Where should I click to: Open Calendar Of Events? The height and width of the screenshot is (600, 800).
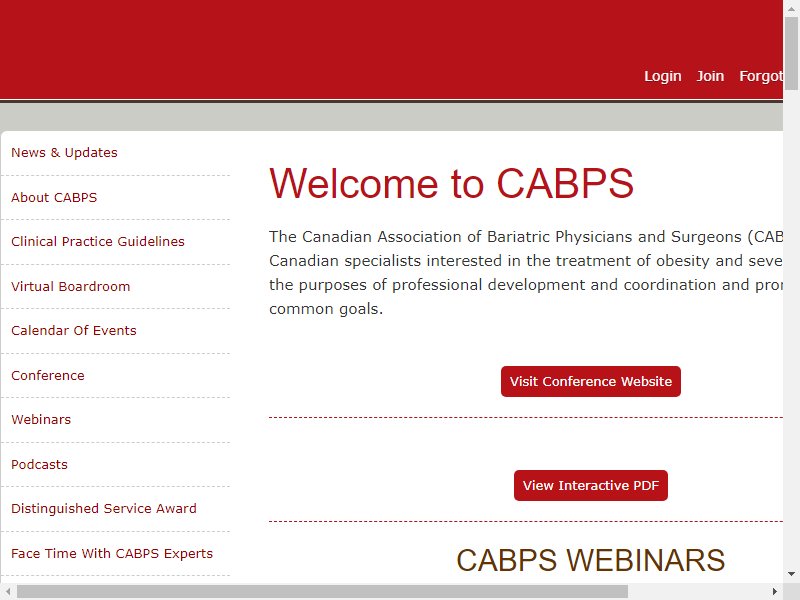(x=74, y=331)
